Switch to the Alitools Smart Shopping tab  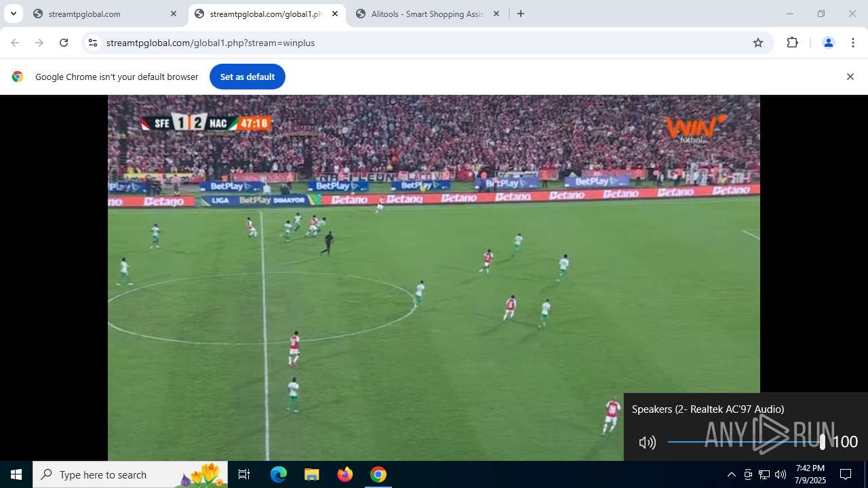click(427, 14)
